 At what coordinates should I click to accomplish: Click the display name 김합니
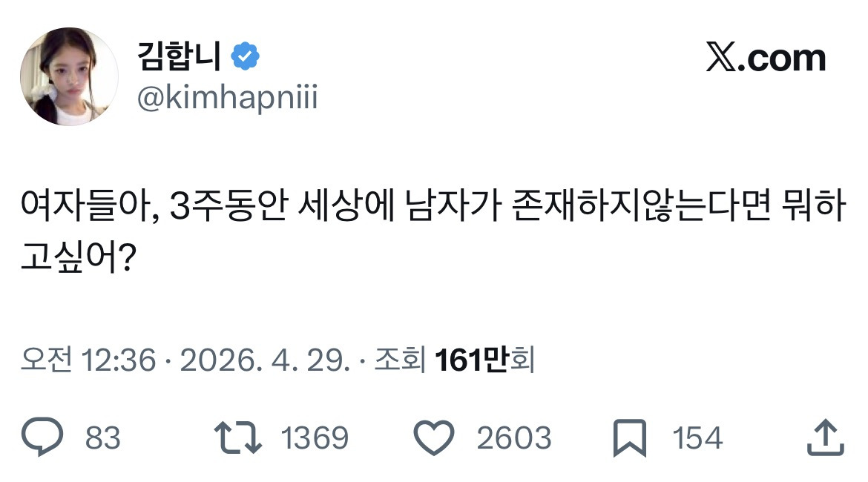pyautogui.click(x=179, y=56)
